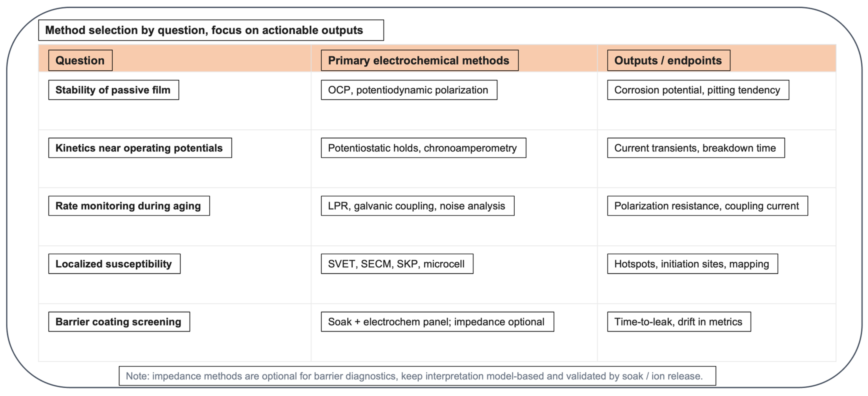Click Kinetics near operating potentials box

[140, 148]
